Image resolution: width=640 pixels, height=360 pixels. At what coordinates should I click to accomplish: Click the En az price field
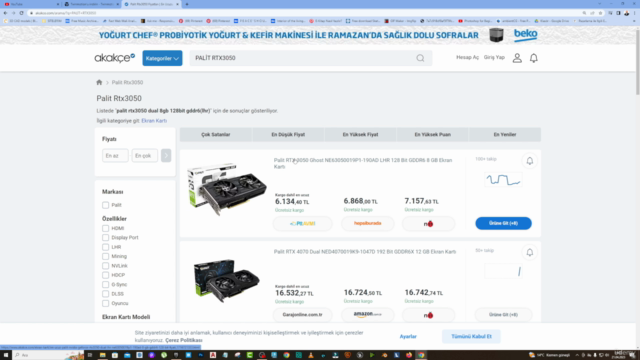point(115,156)
